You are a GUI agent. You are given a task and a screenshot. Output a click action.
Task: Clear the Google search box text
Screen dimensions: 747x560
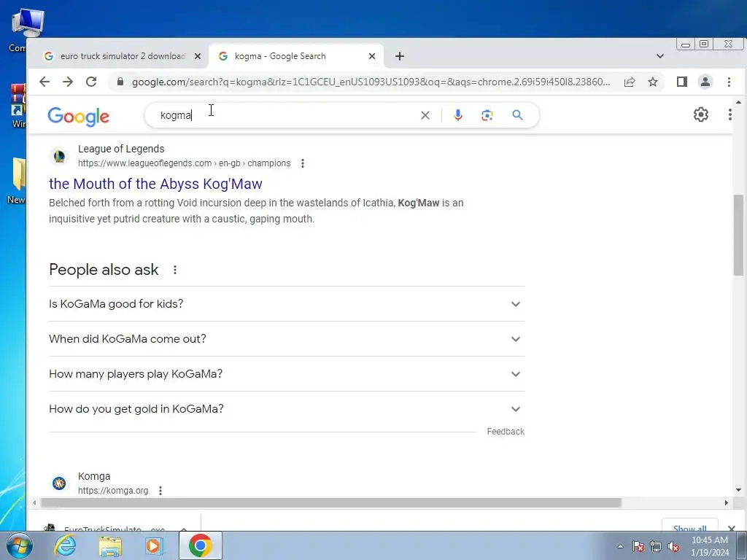click(x=425, y=115)
